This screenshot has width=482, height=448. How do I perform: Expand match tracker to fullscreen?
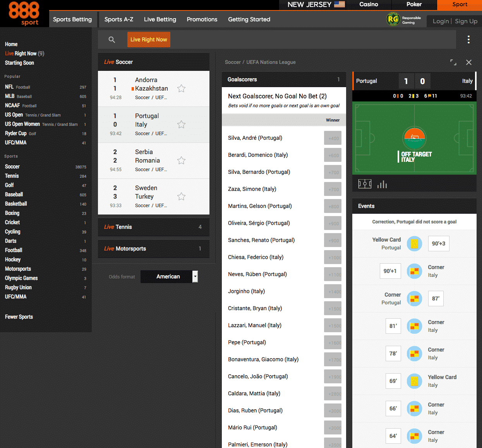point(453,62)
